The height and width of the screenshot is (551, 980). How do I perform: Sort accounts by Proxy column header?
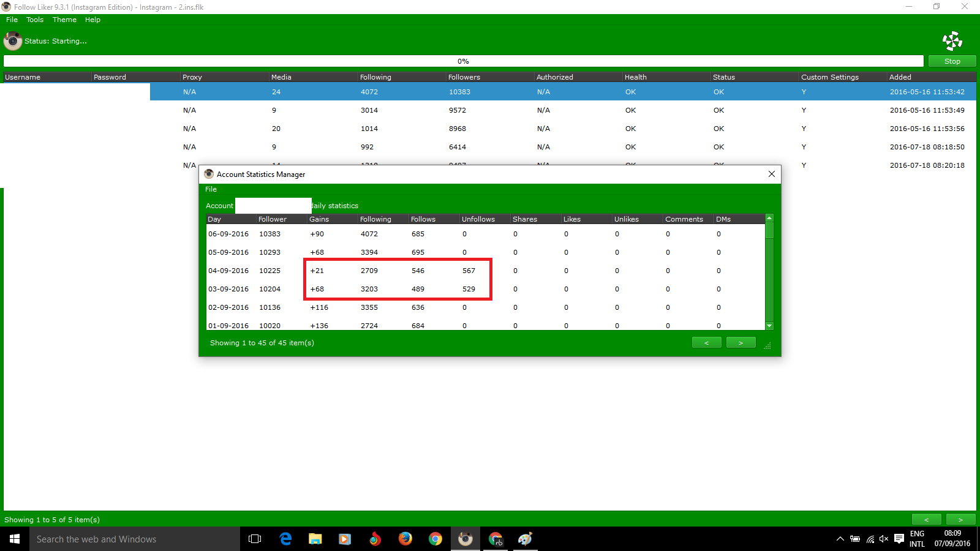pyautogui.click(x=224, y=77)
